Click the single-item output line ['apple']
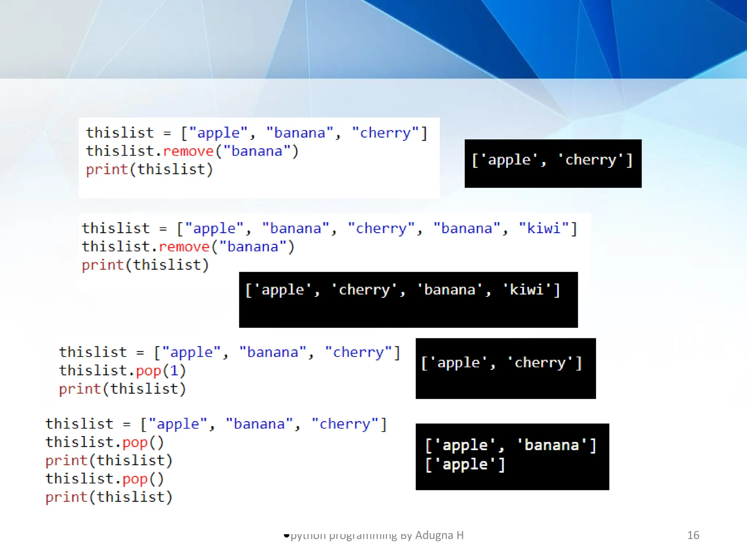This screenshot has height=560, width=747. coord(465,465)
